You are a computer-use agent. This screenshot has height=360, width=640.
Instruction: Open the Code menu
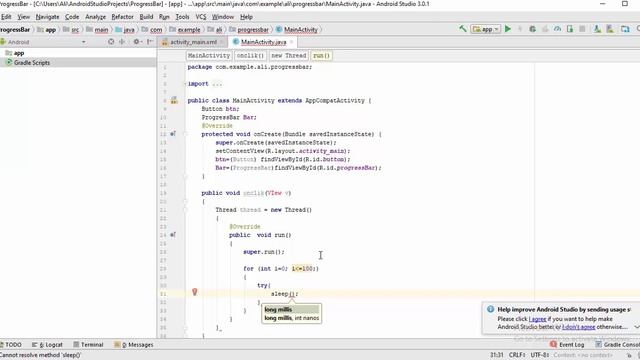72,17
